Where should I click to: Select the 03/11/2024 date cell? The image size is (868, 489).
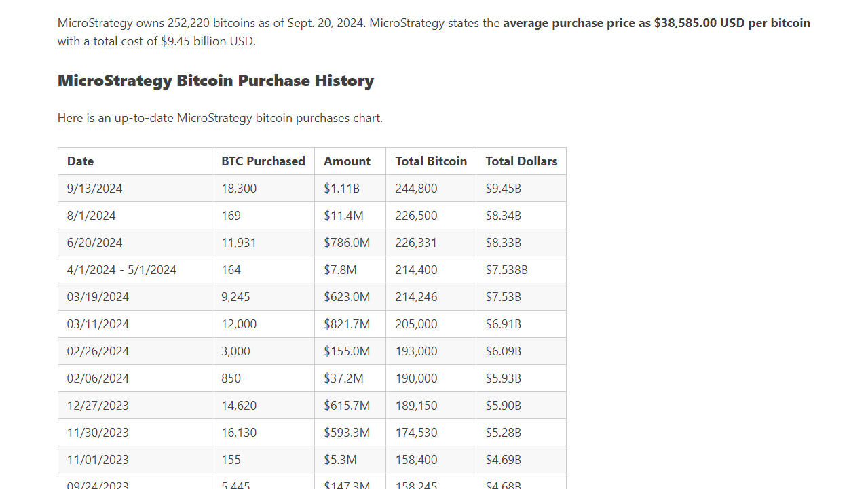pos(135,324)
